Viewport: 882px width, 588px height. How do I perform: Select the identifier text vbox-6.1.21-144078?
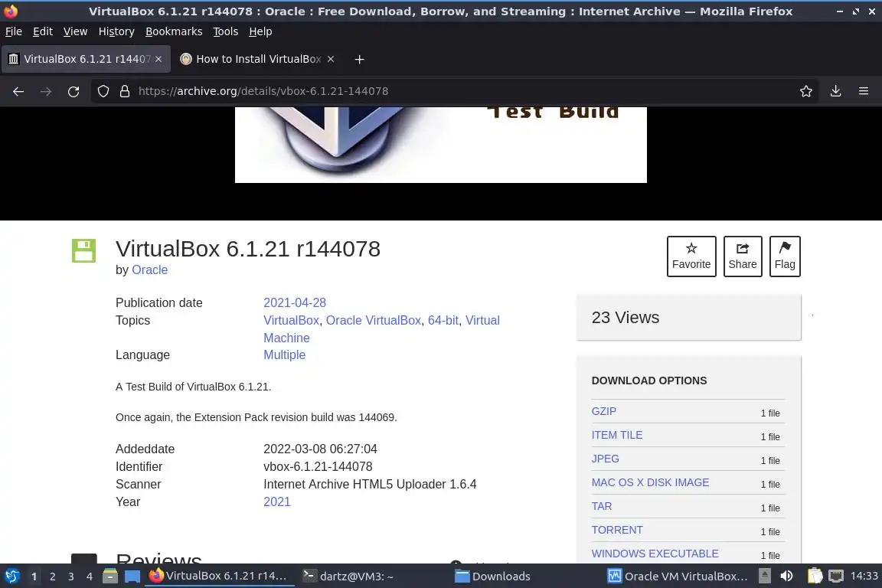(318, 466)
